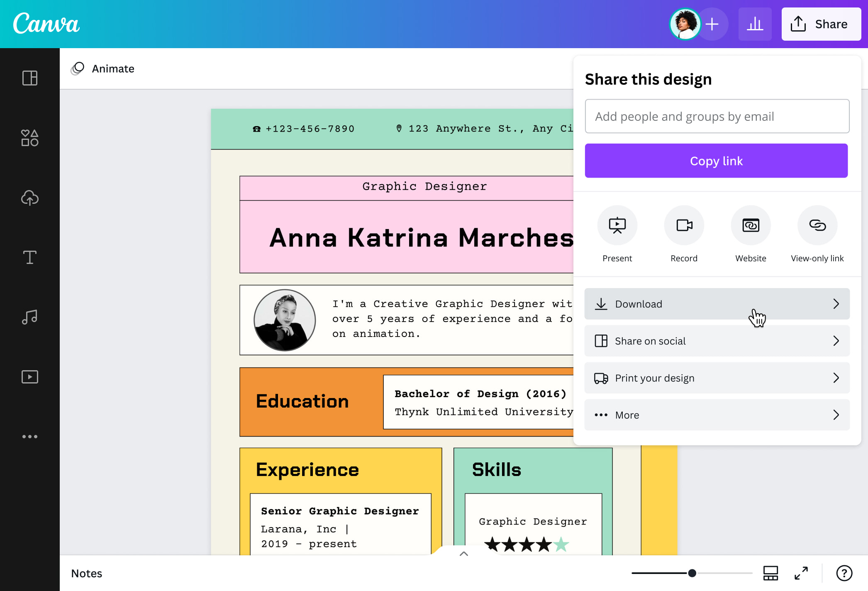The width and height of the screenshot is (868, 591).
Task: Open the Share dialog button
Action: click(x=821, y=24)
